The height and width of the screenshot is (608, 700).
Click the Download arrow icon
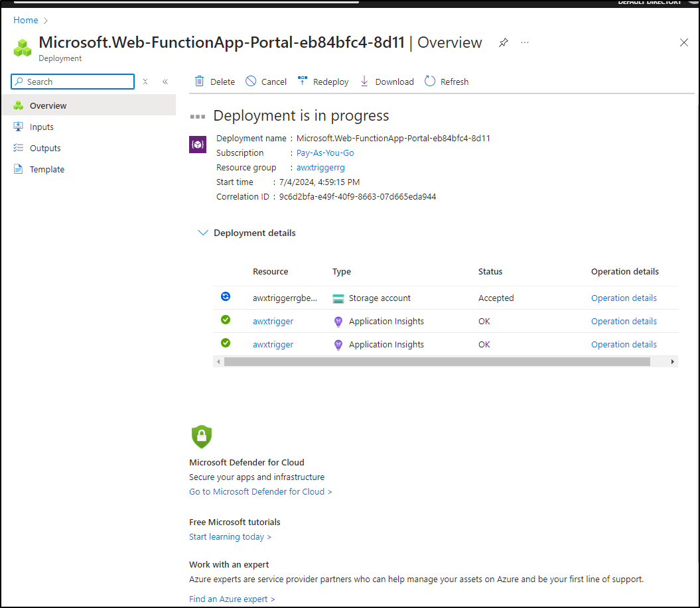point(364,81)
